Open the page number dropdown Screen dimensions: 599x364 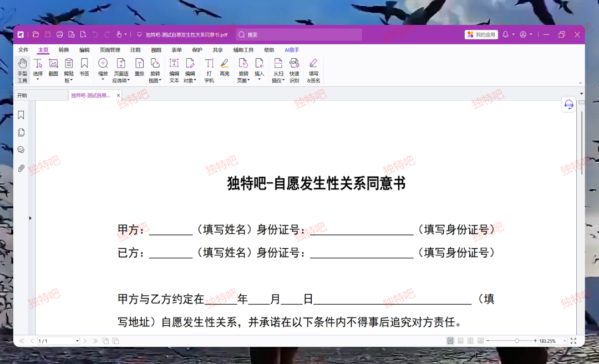[77, 341]
